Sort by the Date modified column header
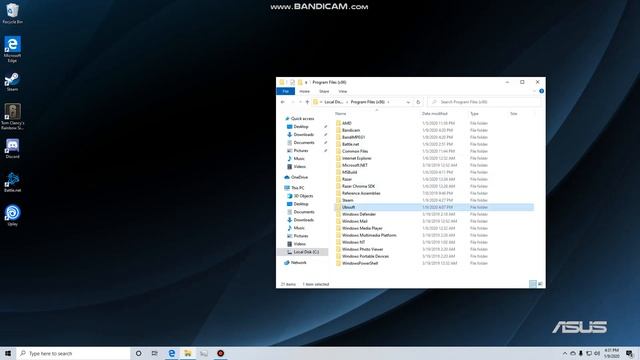This screenshot has width=640, height=360. tap(435, 113)
